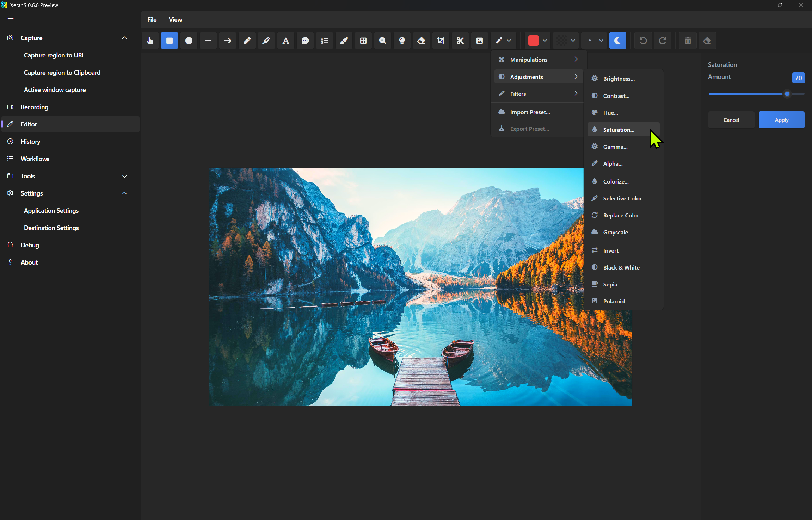
Task: Cancel the saturation adjustment
Action: coord(731,120)
